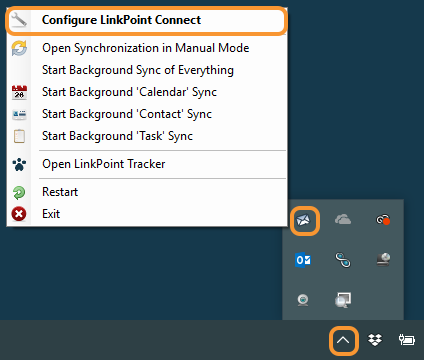Choose Open Synchronization in Manual Mode
Viewport: 424px width, 360px height.
(x=147, y=48)
